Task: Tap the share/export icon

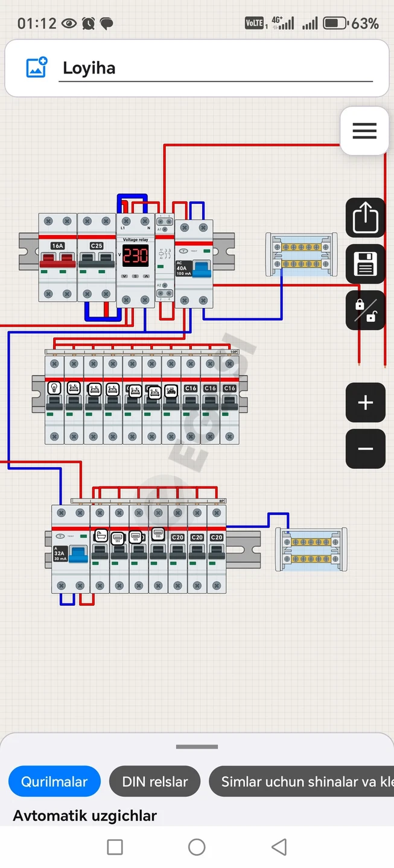Action: tap(365, 218)
